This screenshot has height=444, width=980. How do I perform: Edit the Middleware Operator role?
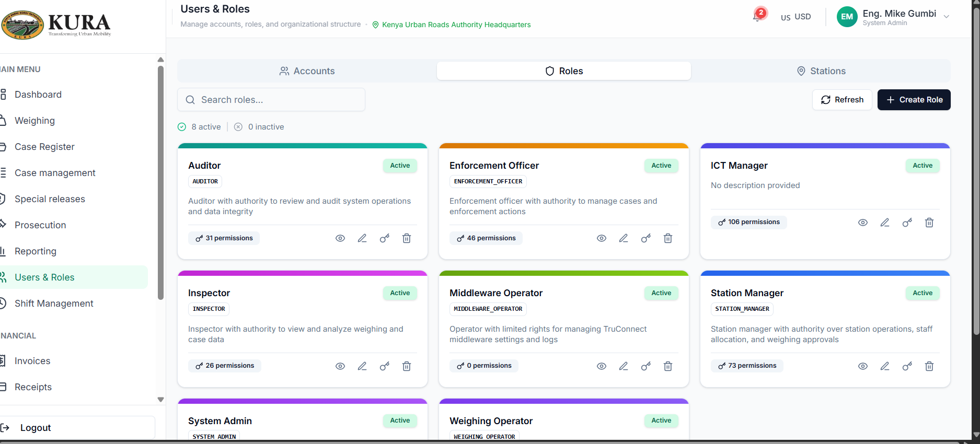(624, 366)
